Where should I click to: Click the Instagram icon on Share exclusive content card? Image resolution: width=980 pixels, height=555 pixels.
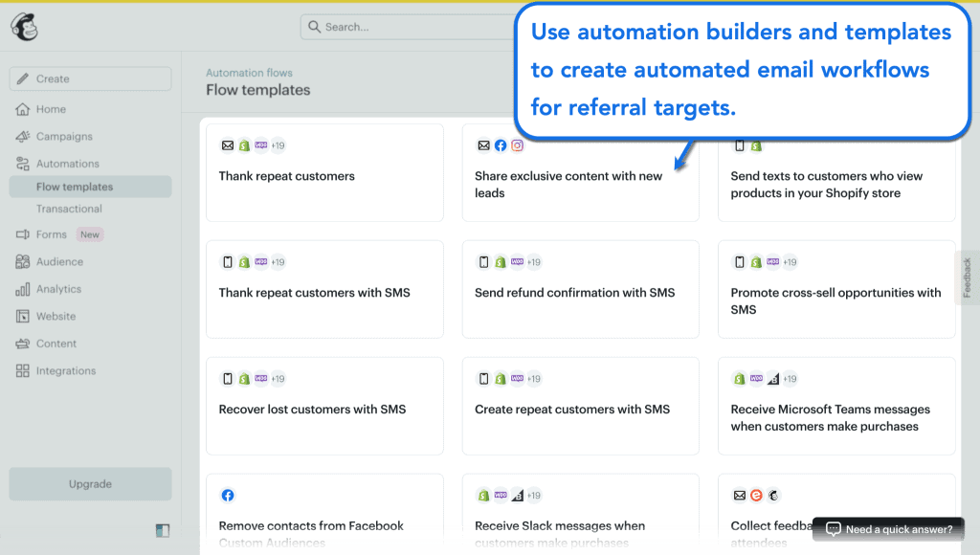[x=517, y=144]
